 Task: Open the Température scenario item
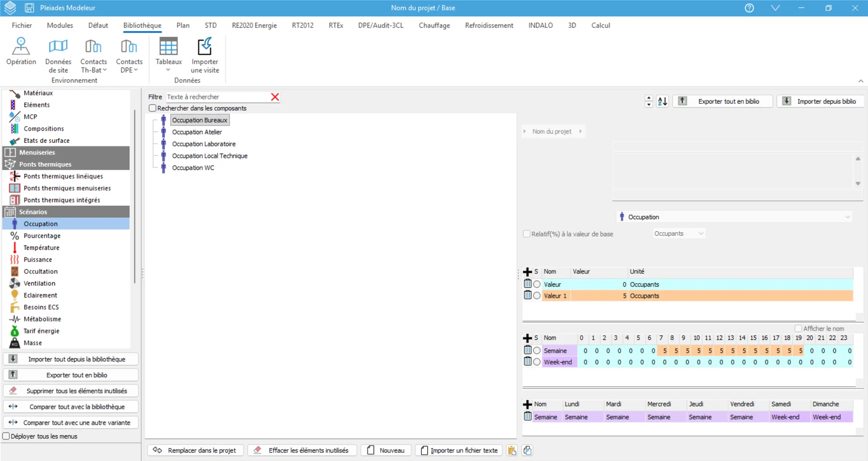click(41, 248)
